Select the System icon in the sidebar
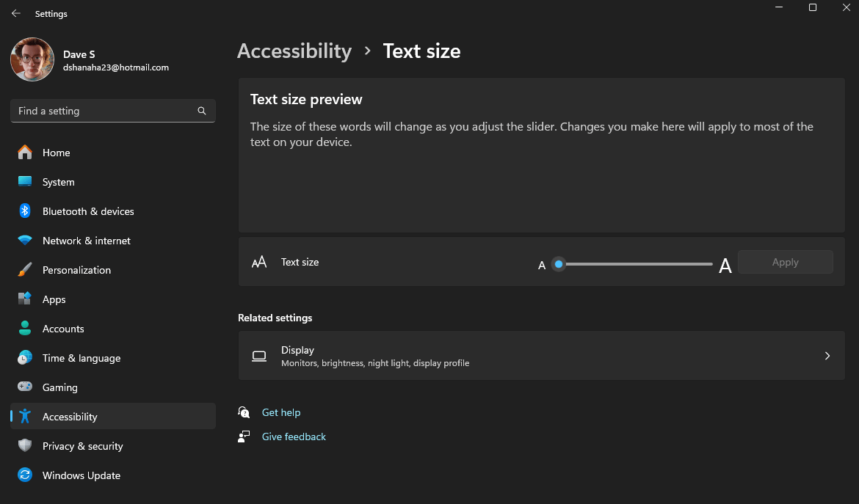This screenshot has height=504, width=859. click(25, 182)
